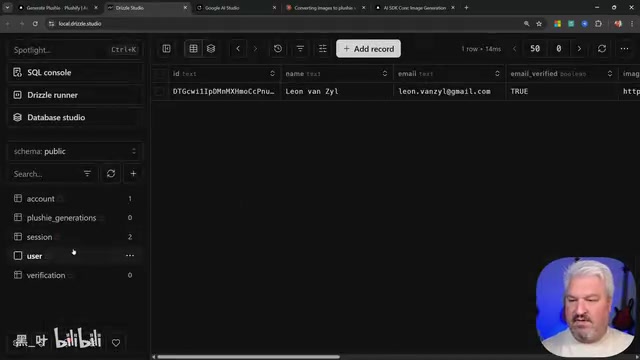Refresh the table list
Image resolution: width=640 pixels, height=360 pixels.
coord(111,174)
